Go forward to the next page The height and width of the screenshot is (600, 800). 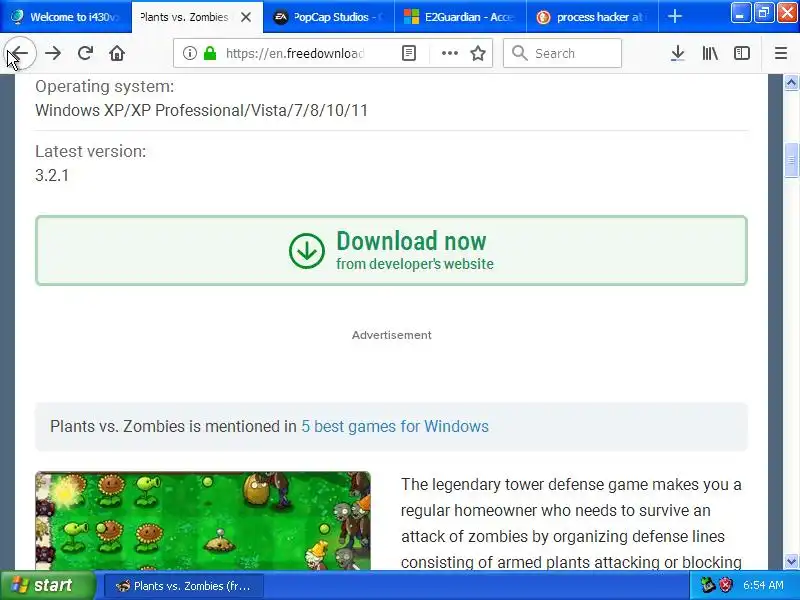pyautogui.click(x=53, y=53)
